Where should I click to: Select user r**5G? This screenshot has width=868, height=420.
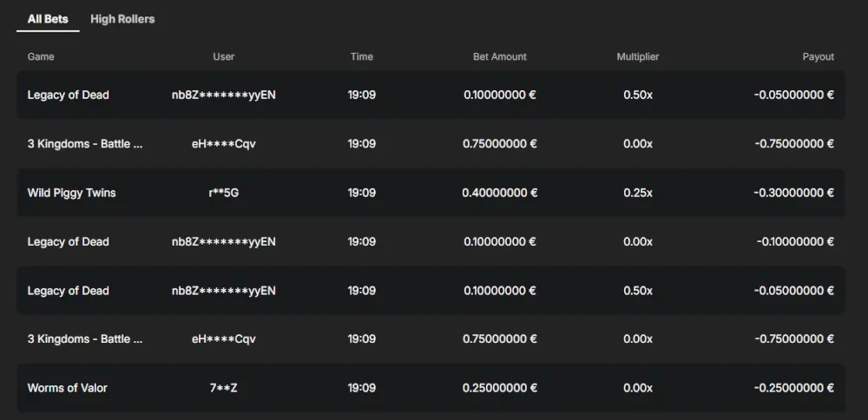coord(224,193)
